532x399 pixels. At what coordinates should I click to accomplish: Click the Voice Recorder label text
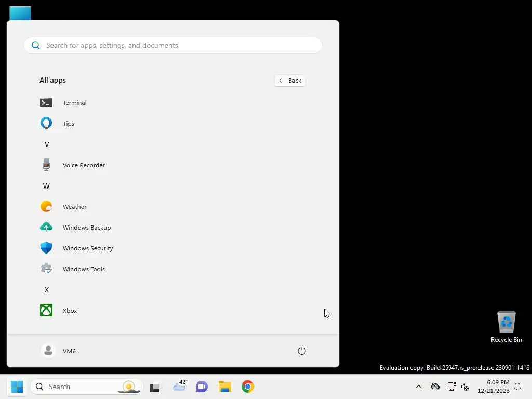84,165
